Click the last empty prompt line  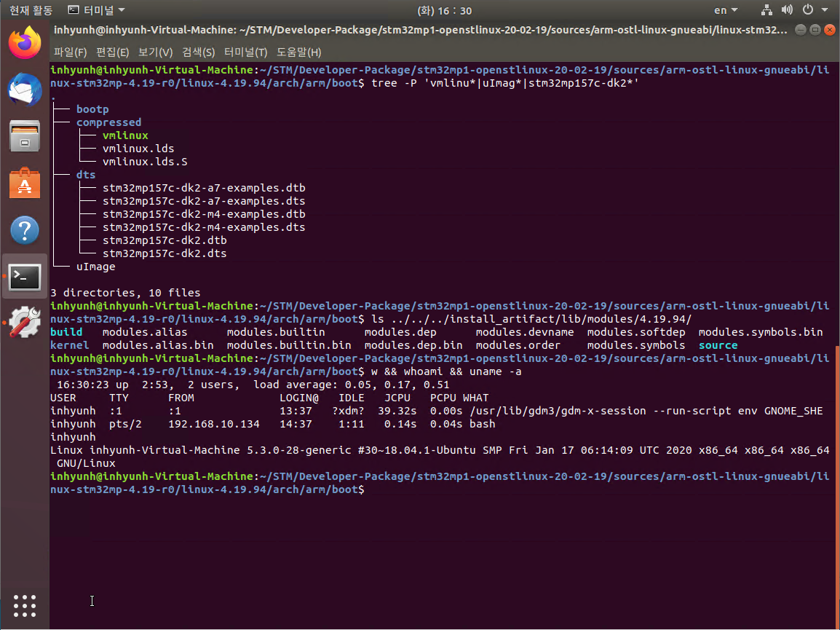[439, 483]
